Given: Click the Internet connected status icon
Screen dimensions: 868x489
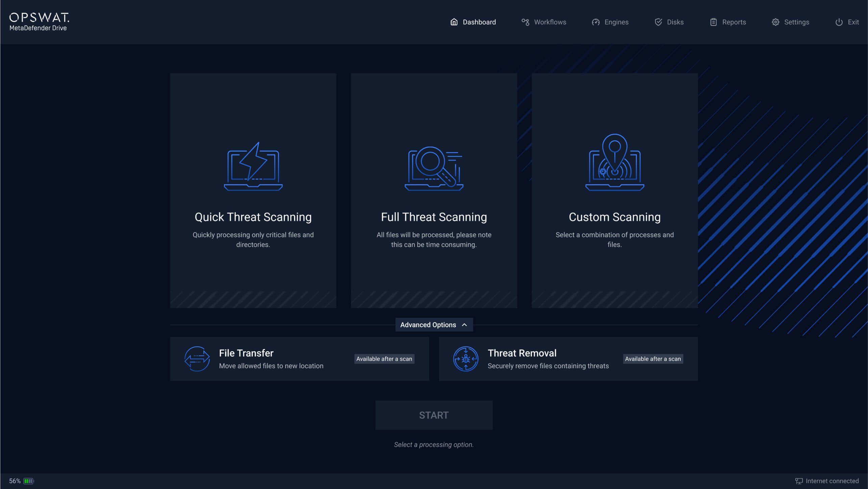Looking at the screenshot, I should 798,481.
